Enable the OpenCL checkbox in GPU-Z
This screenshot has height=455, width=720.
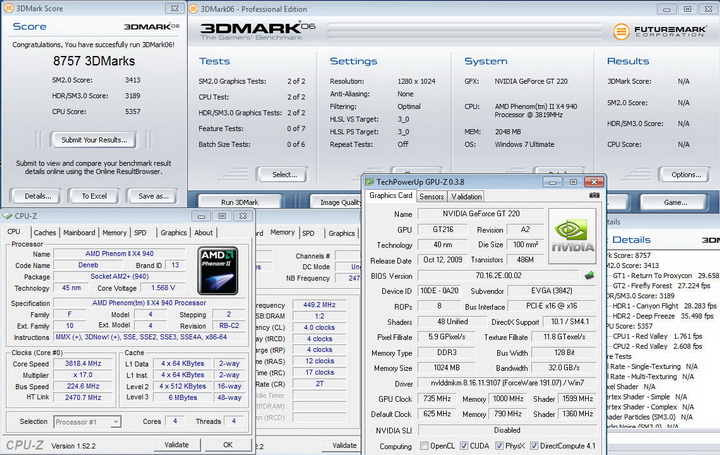point(424,445)
